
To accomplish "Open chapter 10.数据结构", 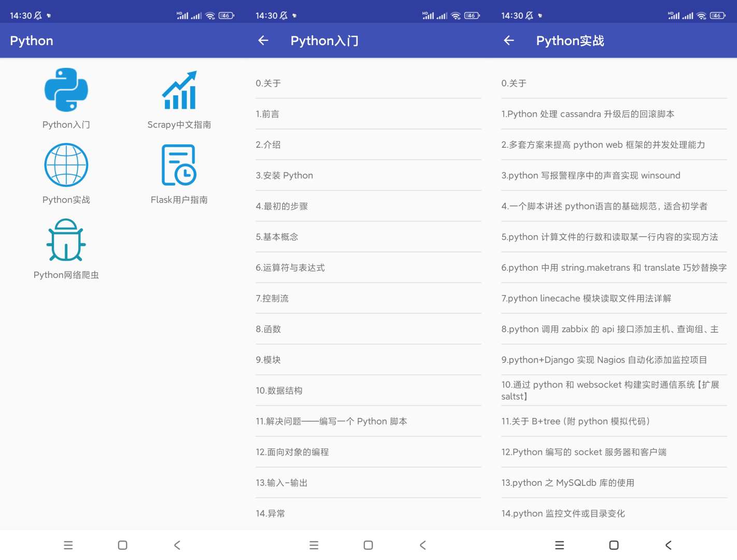I will pyautogui.click(x=368, y=390).
